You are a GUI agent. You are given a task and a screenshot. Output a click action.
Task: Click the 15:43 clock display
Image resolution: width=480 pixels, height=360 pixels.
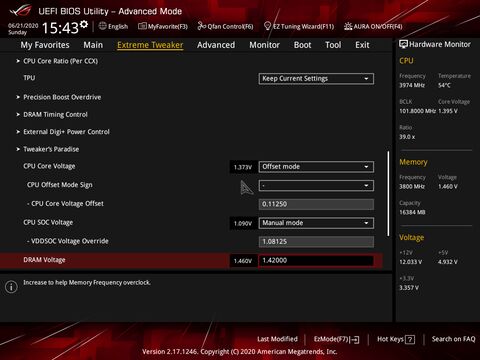point(60,28)
